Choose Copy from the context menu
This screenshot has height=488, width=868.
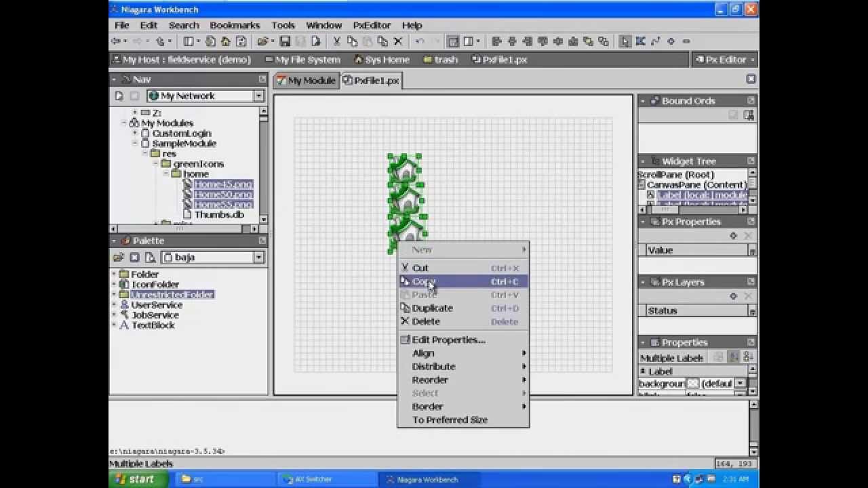point(463,281)
